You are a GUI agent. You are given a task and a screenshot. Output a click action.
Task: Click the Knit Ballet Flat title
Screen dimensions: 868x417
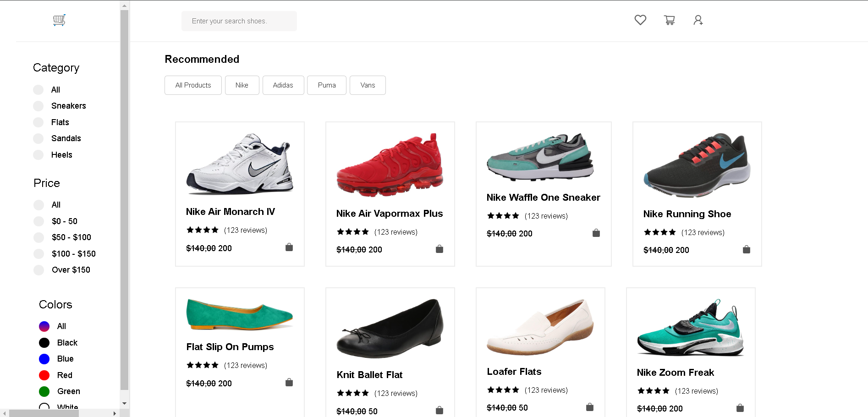[369, 375]
